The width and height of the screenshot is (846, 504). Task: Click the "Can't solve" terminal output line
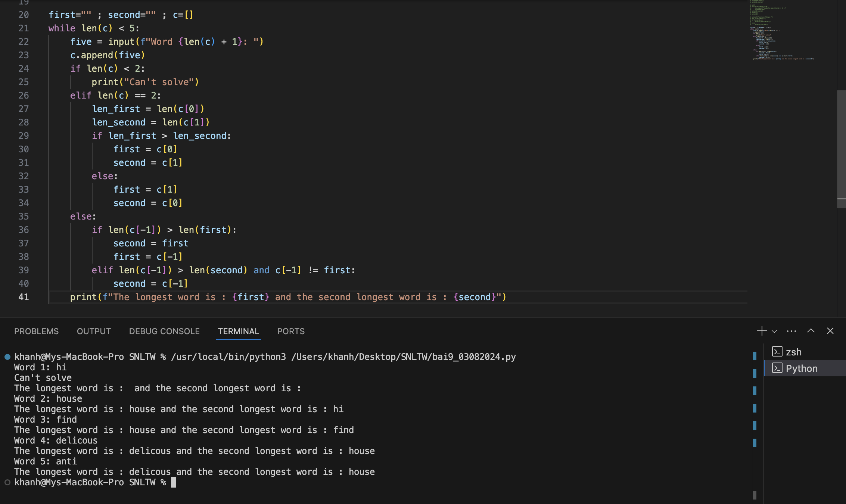coord(43,377)
